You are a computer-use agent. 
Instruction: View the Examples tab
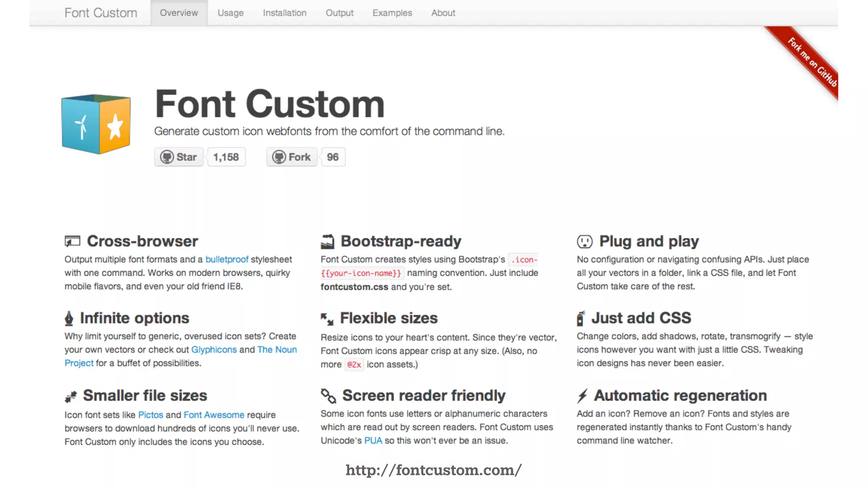coord(392,13)
